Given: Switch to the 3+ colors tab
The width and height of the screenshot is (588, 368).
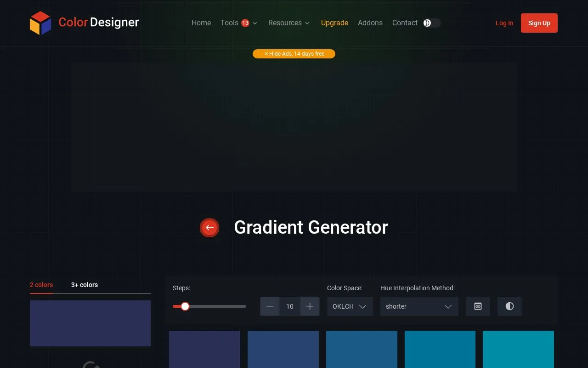Looking at the screenshot, I should (x=85, y=285).
